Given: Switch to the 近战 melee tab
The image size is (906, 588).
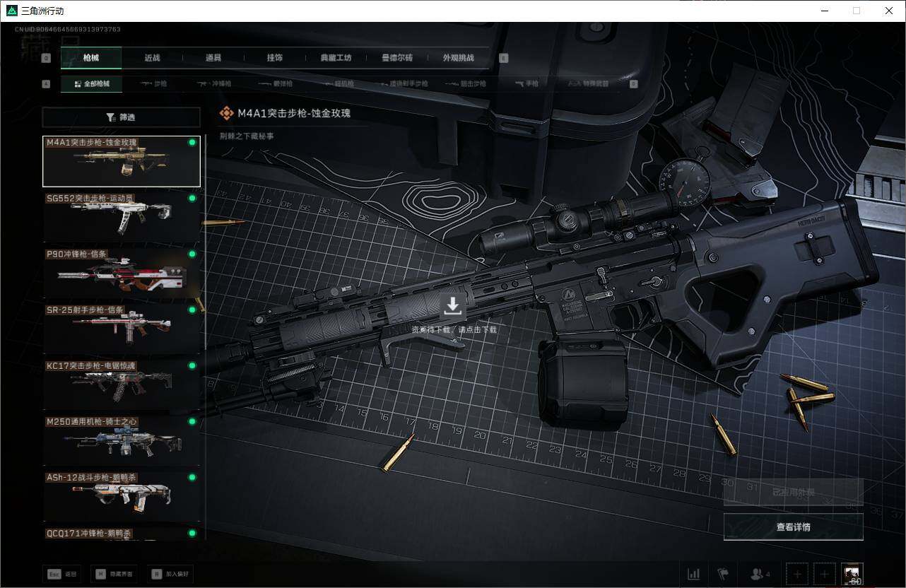Looking at the screenshot, I should pos(152,58).
